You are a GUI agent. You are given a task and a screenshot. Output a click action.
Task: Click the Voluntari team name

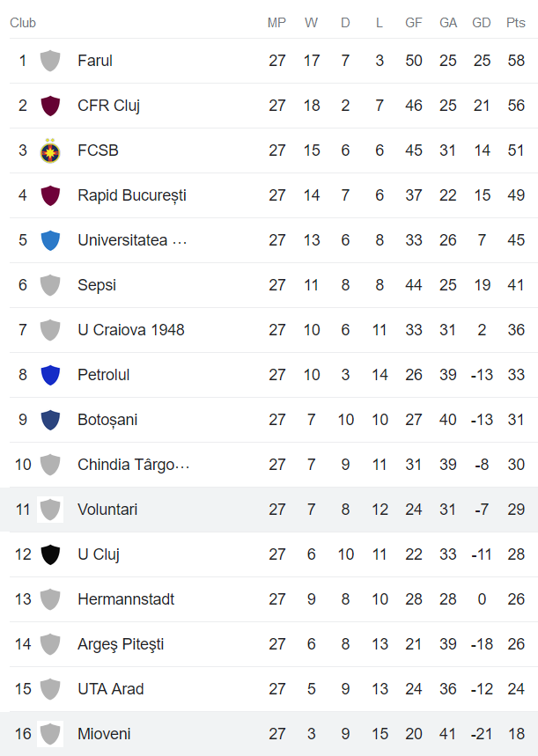(107, 510)
